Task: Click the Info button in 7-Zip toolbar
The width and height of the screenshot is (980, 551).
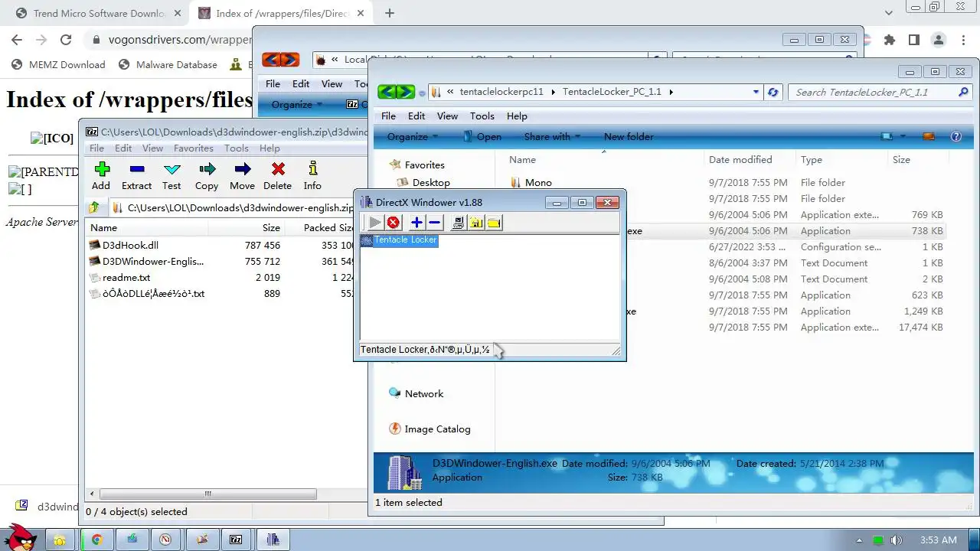Action: 312,176
